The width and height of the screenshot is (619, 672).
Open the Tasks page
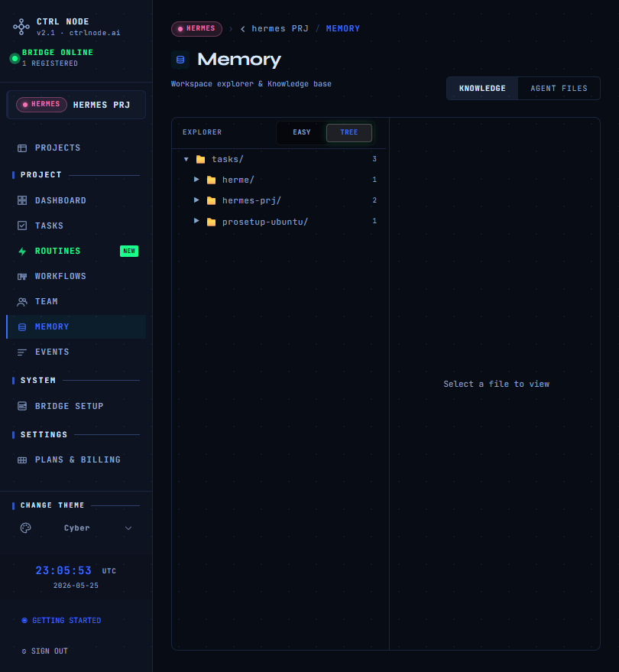[x=76, y=226]
